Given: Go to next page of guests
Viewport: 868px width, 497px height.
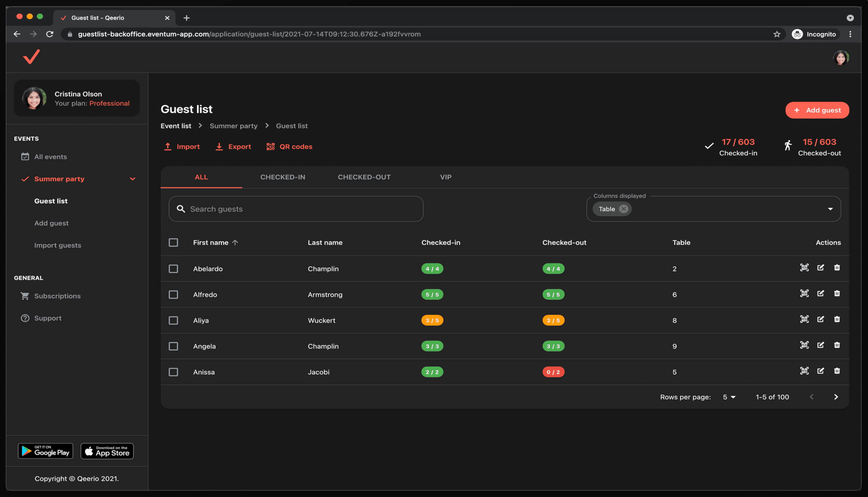Looking at the screenshot, I should [835, 396].
